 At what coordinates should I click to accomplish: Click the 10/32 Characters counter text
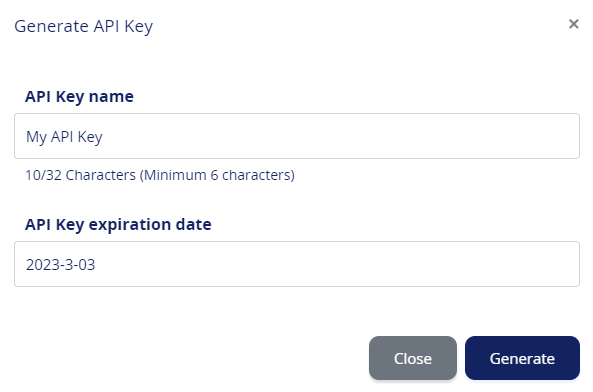[80, 175]
